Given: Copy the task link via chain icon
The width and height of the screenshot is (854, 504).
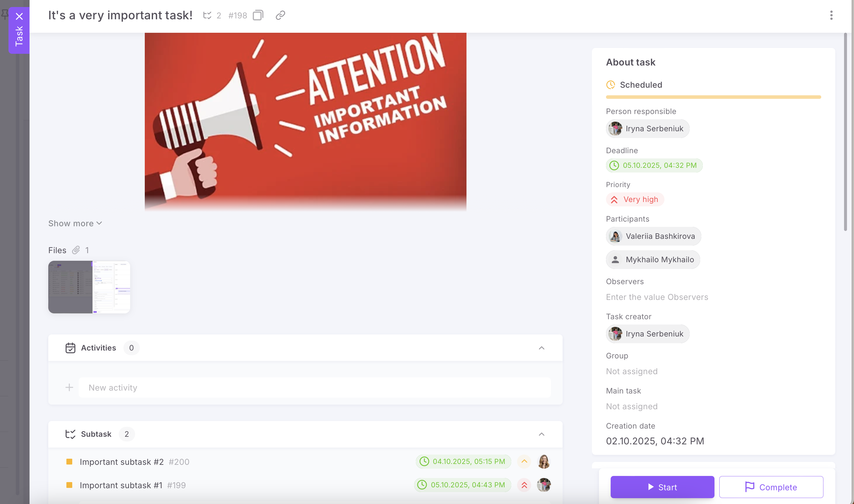Looking at the screenshot, I should (280, 15).
